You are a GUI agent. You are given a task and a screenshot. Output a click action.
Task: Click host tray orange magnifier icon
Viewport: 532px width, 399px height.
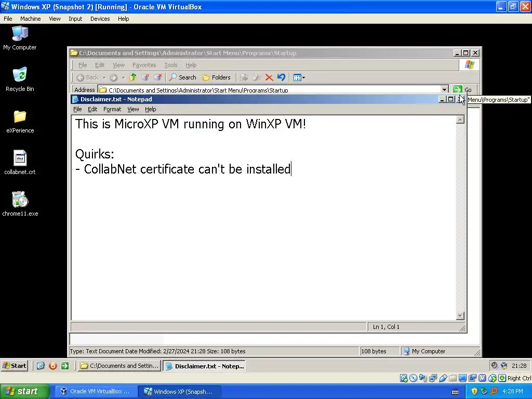[494, 392]
